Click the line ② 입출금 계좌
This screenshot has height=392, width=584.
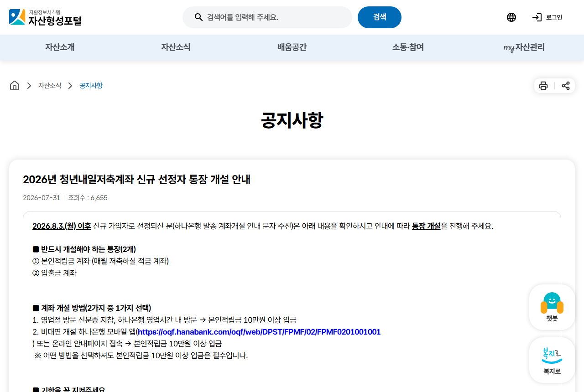[55, 273]
